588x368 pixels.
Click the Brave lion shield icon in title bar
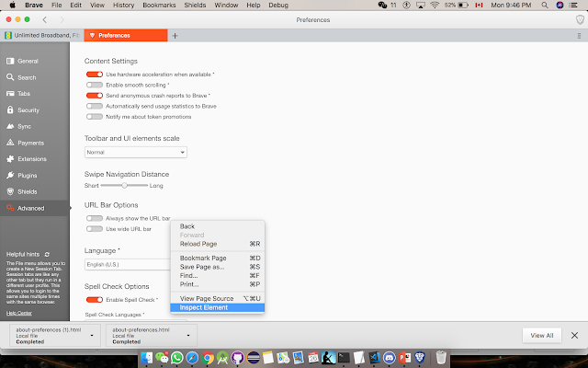tap(580, 19)
